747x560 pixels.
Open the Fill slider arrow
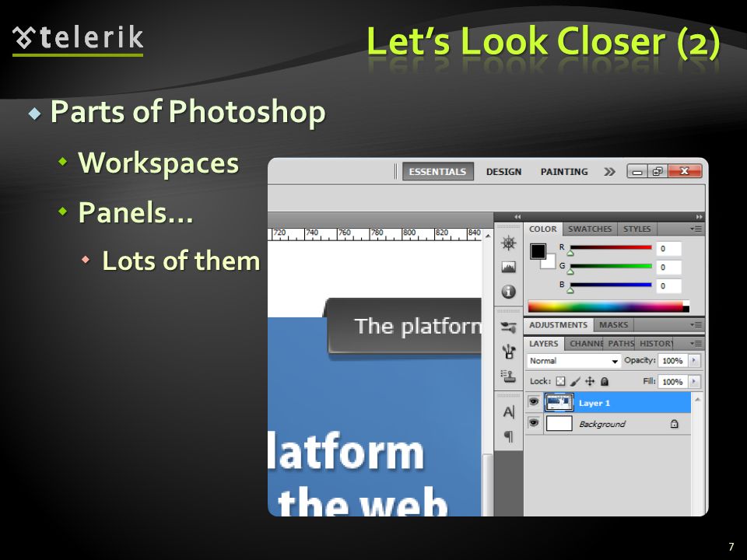point(694,381)
